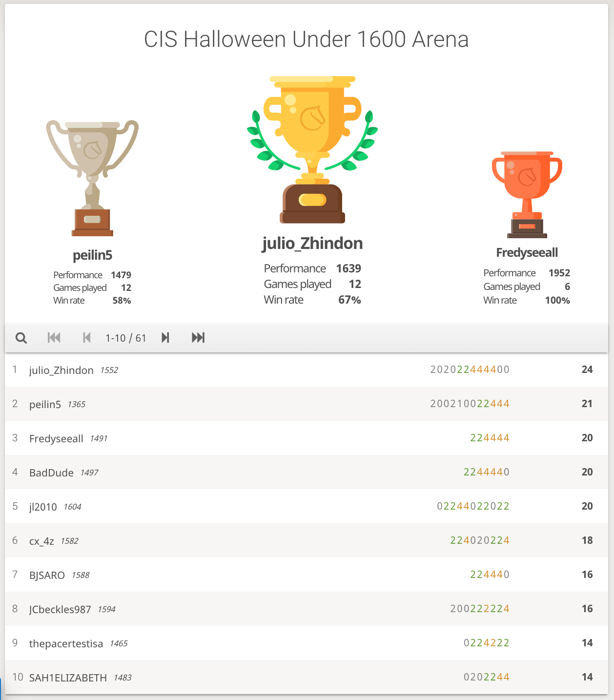Image resolution: width=614 pixels, height=700 pixels.
Task: Open peilin5 profile from podium name
Action: [92, 255]
